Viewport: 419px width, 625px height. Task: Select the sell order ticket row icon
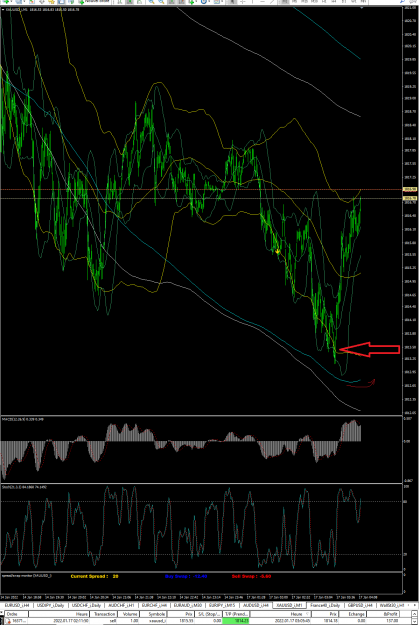pos(8,621)
